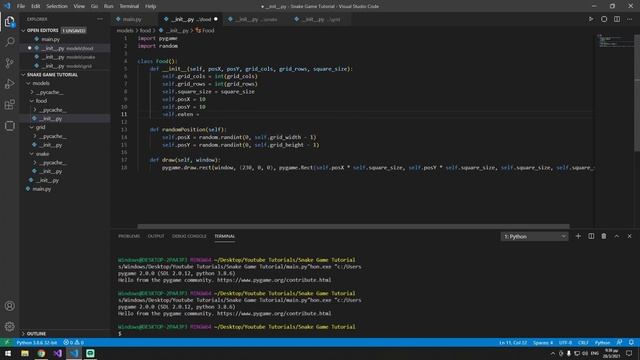Open the File menu

(x=21, y=6)
